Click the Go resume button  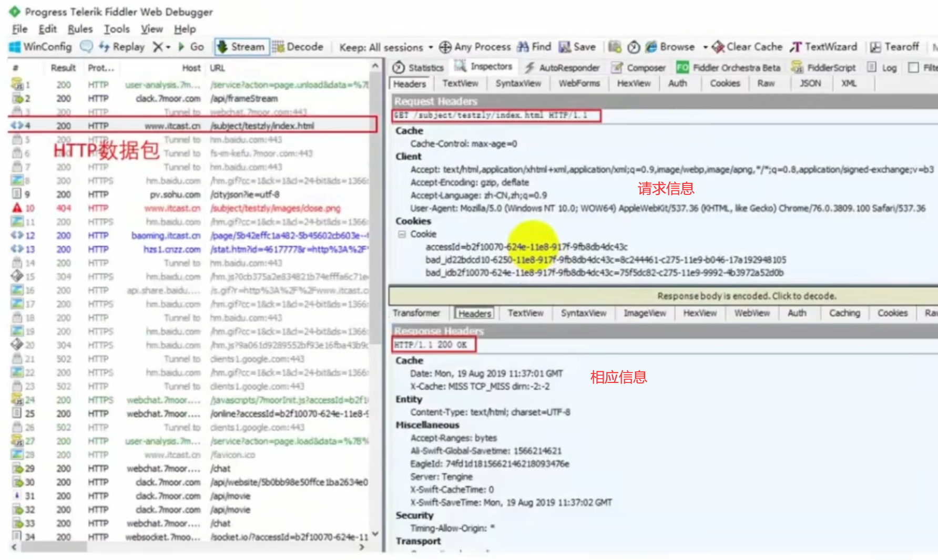(191, 47)
